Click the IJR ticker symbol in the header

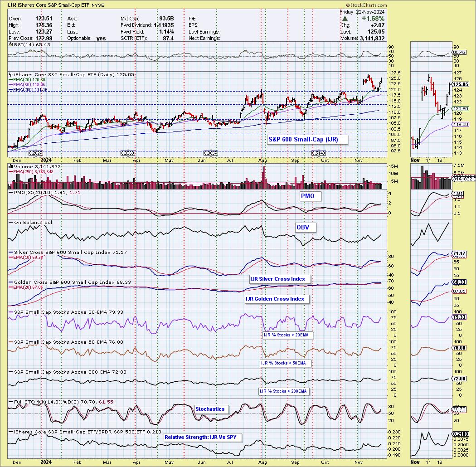[12, 5]
